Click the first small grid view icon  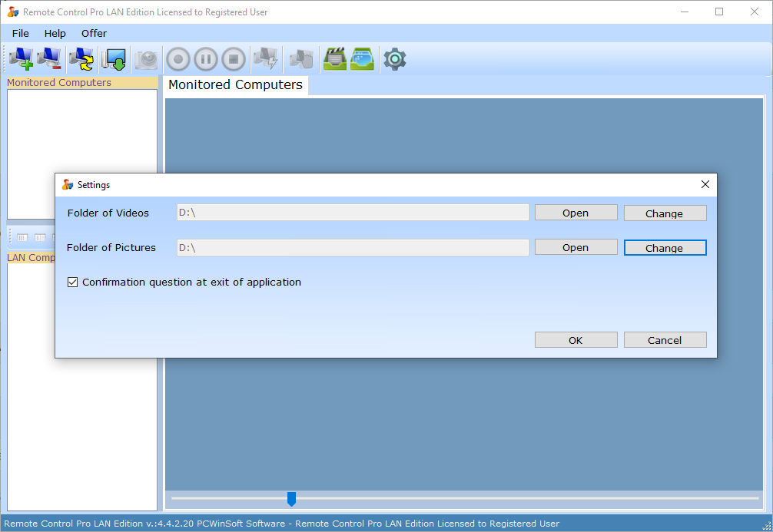[x=22, y=237]
